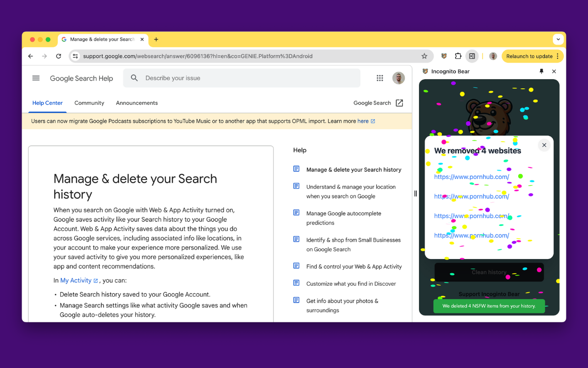The height and width of the screenshot is (368, 588).
Task: Open Google Search external link
Action: [378, 103]
